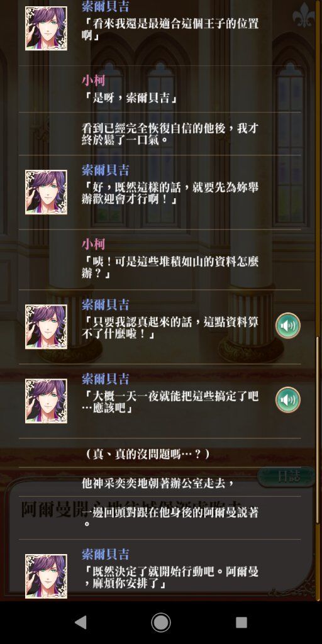Image resolution: width=322 pixels, height=644 pixels.
Task: Click 索爾貝吉 portrait beside 「看來我還是最適合」
Action: (46, 28)
